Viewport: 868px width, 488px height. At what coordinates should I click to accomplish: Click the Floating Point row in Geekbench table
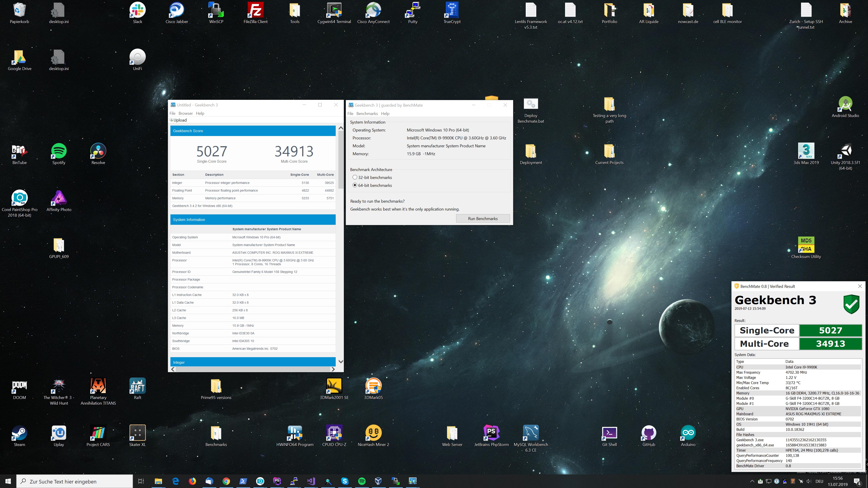253,190
